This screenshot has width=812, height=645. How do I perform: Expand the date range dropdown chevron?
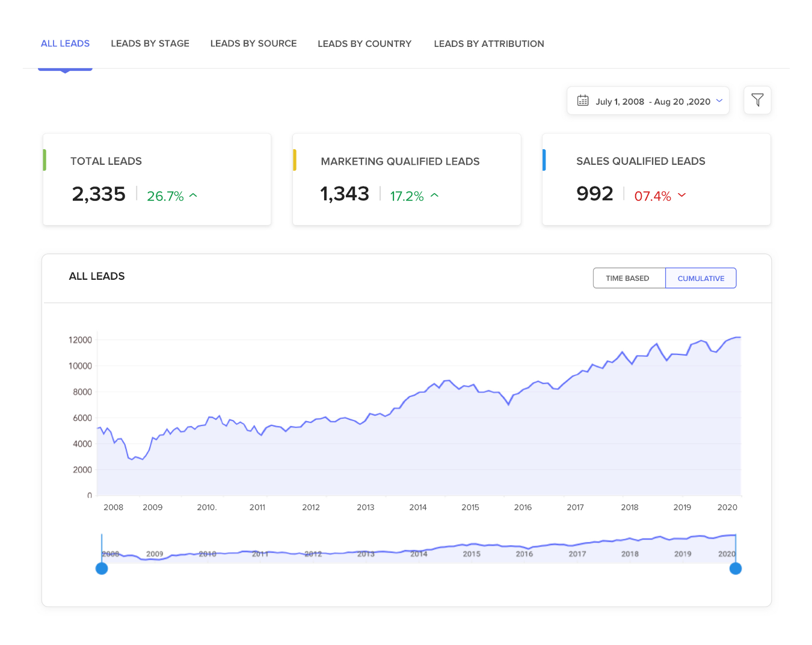point(719,100)
